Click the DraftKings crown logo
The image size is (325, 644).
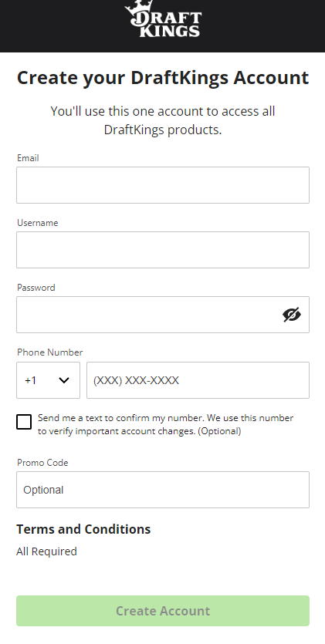(163, 19)
